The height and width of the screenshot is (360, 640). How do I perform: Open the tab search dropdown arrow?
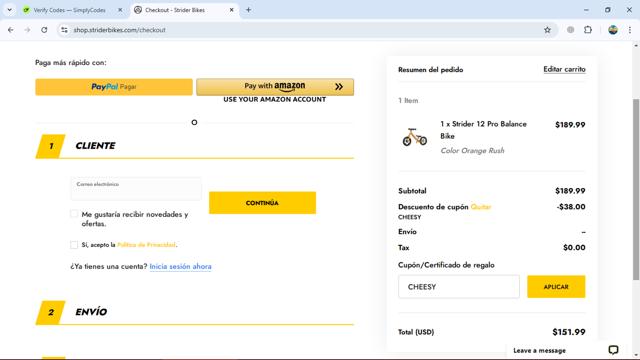tap(9, 10)
